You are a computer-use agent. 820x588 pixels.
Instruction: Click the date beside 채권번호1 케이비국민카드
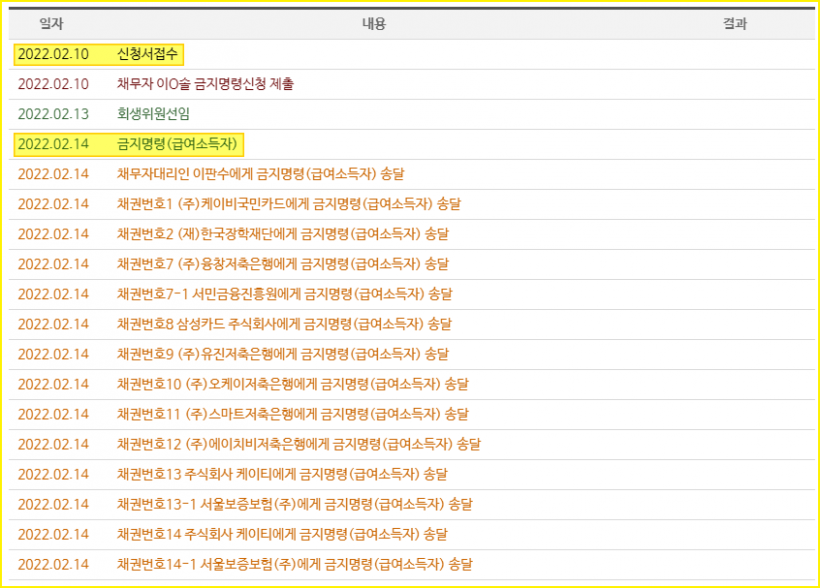tap(53, 204)
